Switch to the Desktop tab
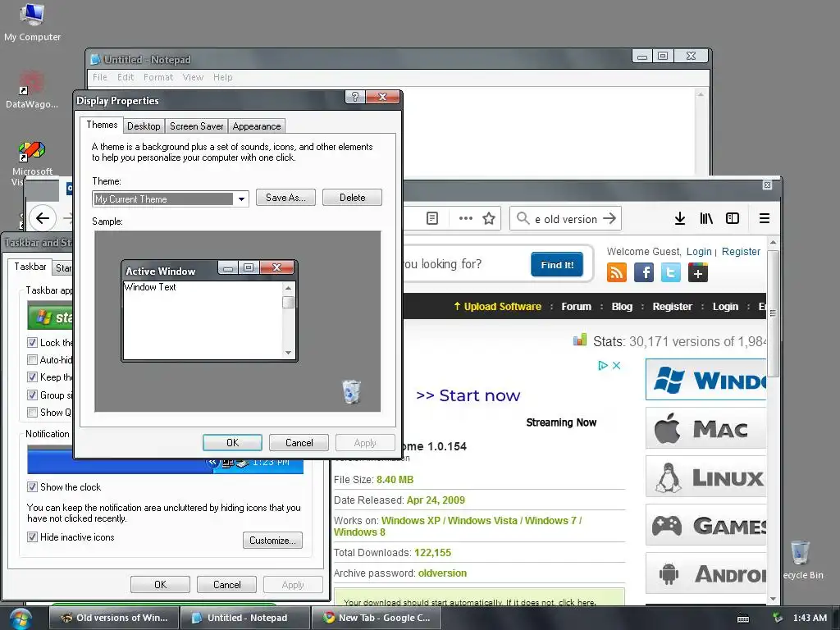Screen dimensions: 840x630 coord(144,126)
